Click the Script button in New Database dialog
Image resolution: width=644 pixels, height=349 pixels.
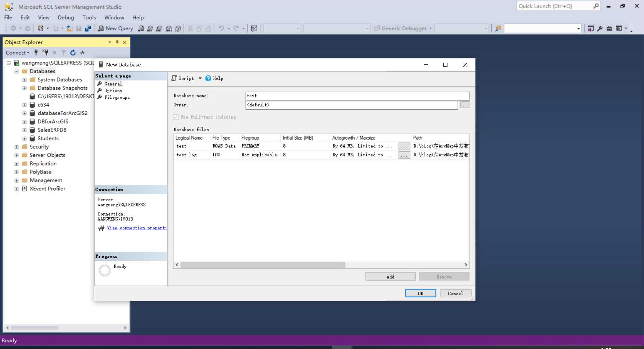point(182,78)
